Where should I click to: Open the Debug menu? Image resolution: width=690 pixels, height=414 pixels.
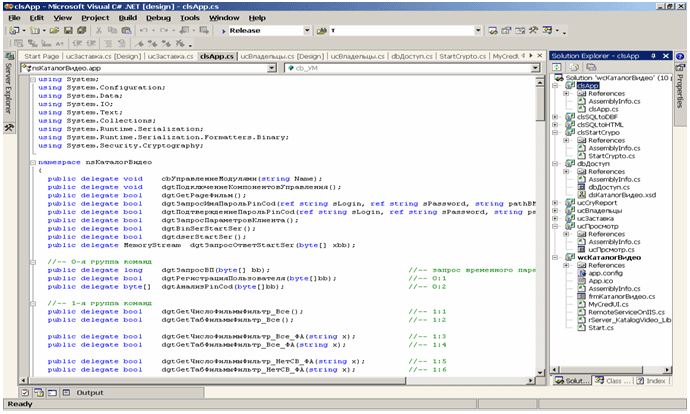pos(158,18)
